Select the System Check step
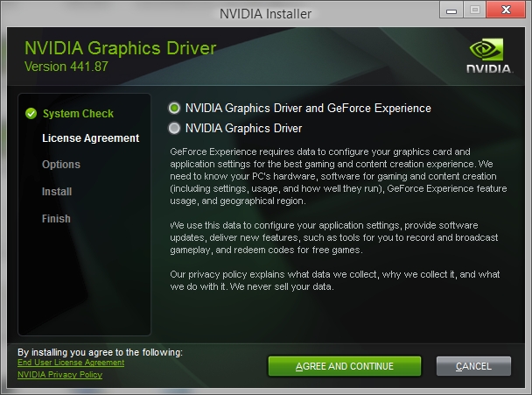Viewport: 532px width, 395px height. 78,114
